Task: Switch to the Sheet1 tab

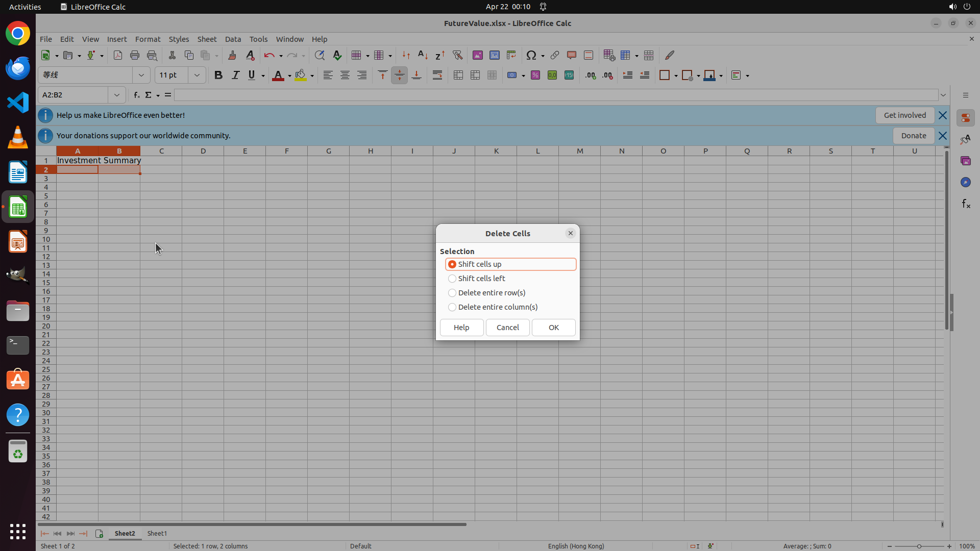Action: (157, 533)
